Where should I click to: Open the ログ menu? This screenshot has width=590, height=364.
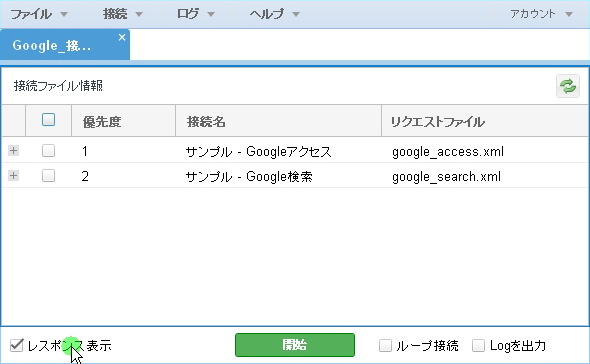pyautogui.click(x=196, y=14)
